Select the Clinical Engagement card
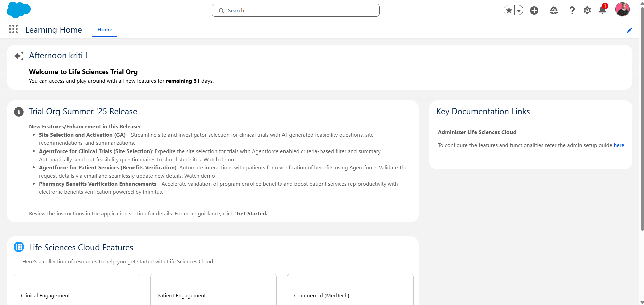Screen dimensions: 644x305 click(77, 290)
